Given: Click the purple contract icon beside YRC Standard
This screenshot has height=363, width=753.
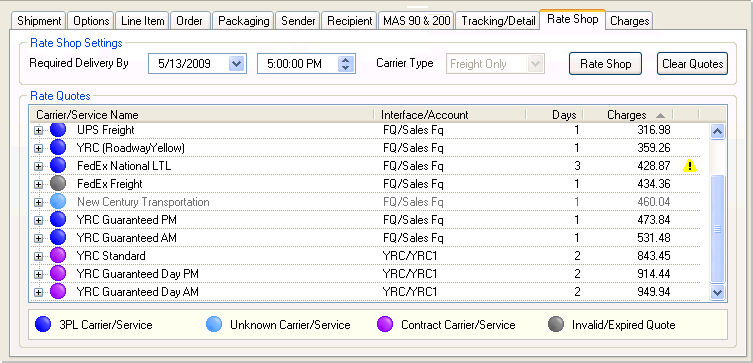Looking at the screenshot, I should click(58, 256).
